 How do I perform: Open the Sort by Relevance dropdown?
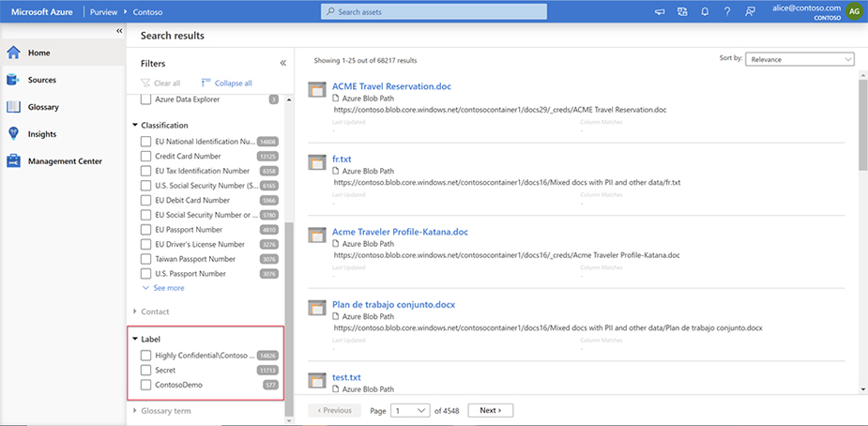pos(799,59)
